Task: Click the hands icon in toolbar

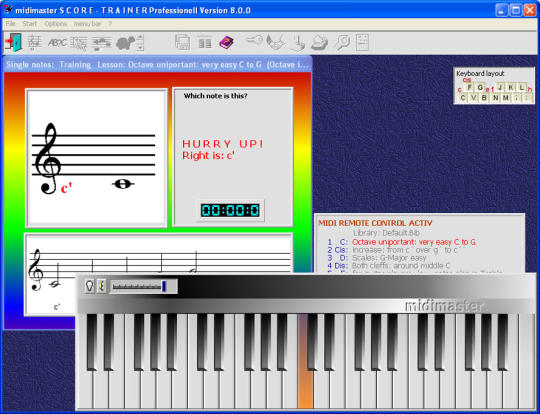Action: pos(275,43)
